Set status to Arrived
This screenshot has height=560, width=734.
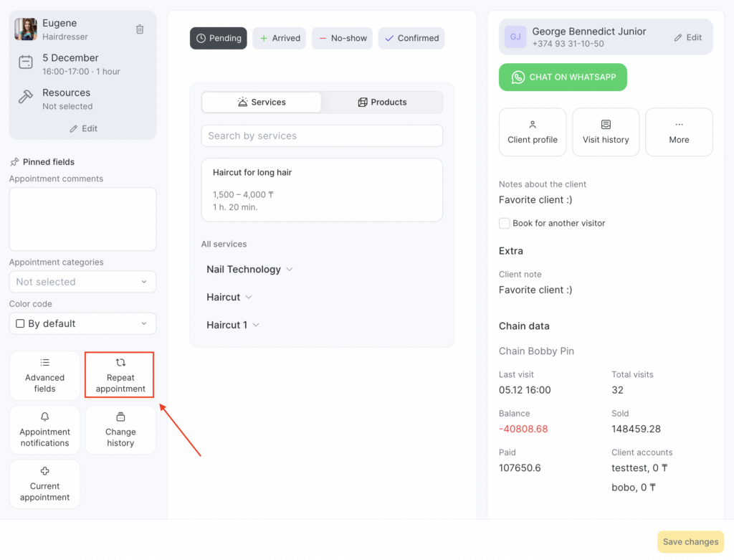280,39
